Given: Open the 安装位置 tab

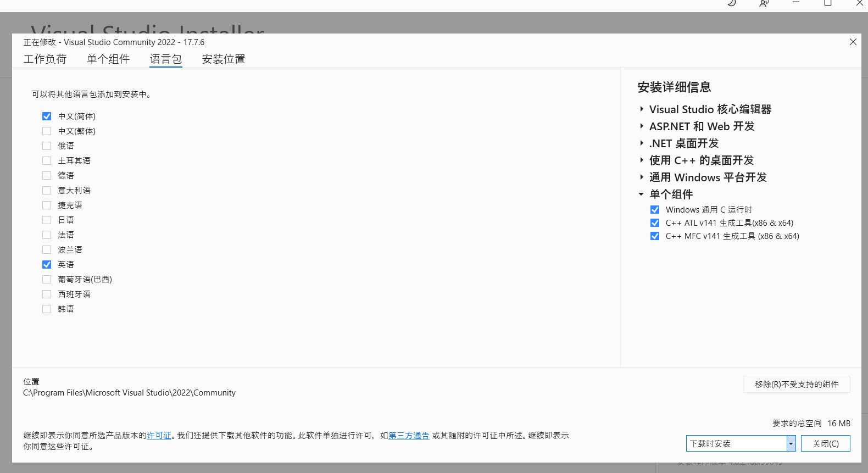Looking at the screenshot, I should click(224, 59).
